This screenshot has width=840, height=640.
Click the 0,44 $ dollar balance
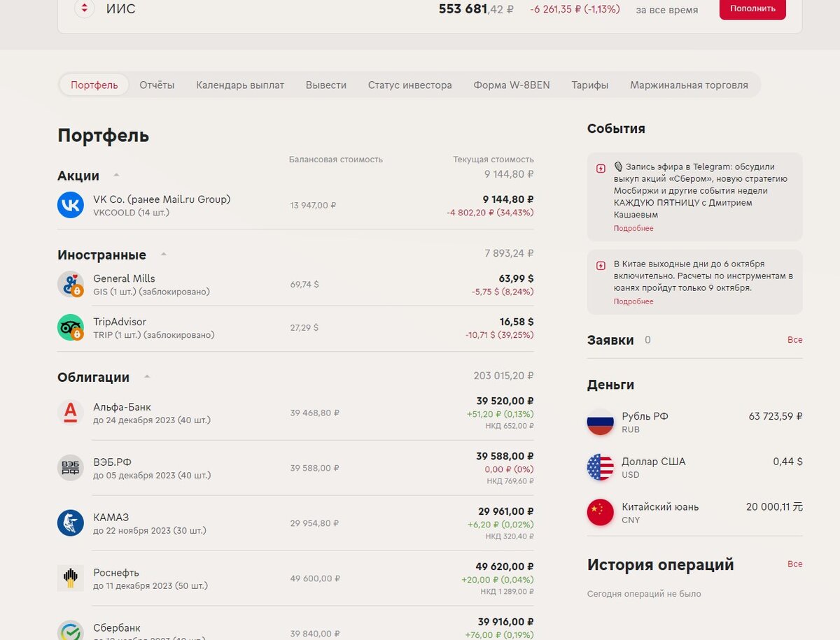tap(787, 462)
